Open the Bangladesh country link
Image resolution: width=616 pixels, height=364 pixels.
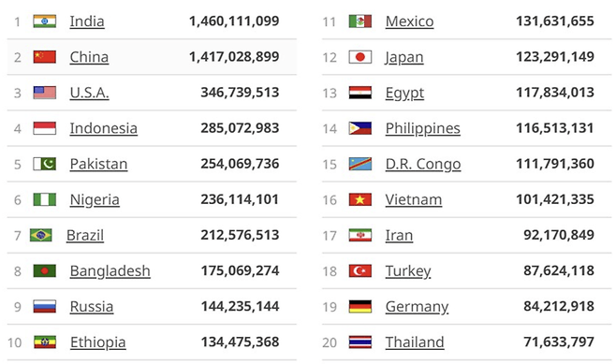click(110, 271)
